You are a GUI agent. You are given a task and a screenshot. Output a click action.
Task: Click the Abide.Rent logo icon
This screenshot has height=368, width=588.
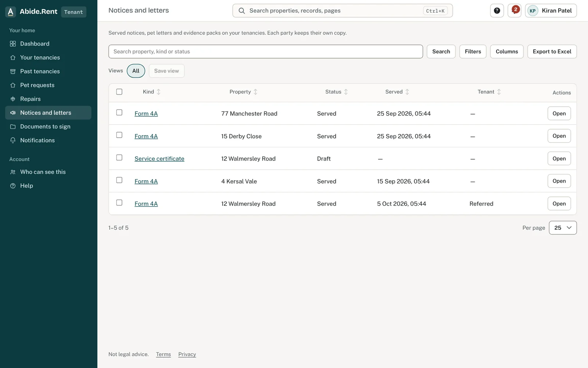pos(11,12)
